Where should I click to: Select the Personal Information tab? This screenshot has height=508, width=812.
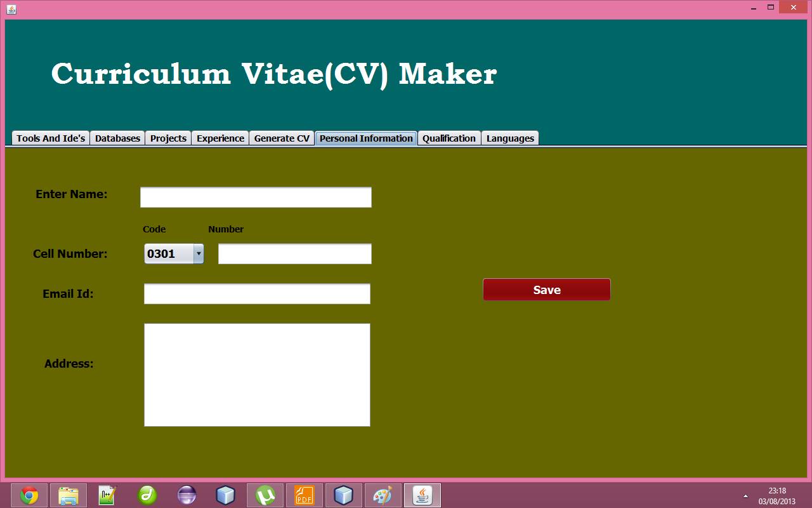[366, 138]
